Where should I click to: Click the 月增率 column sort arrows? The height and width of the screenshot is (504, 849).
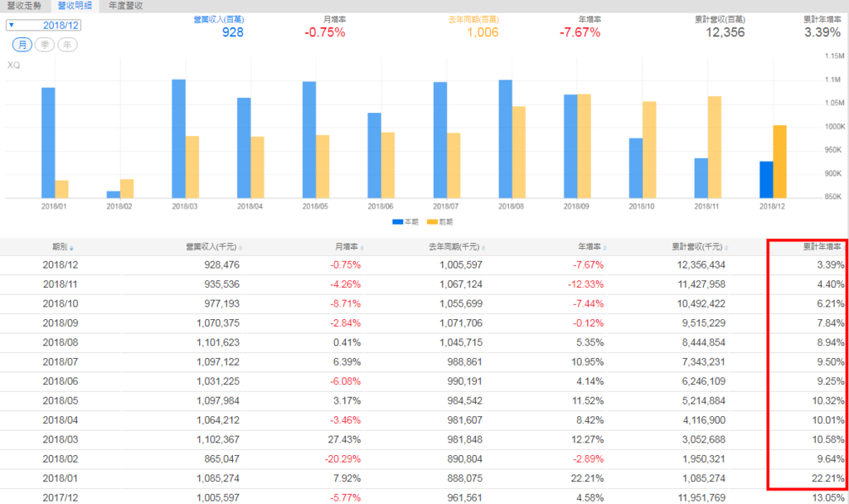[x=361, y=248]
